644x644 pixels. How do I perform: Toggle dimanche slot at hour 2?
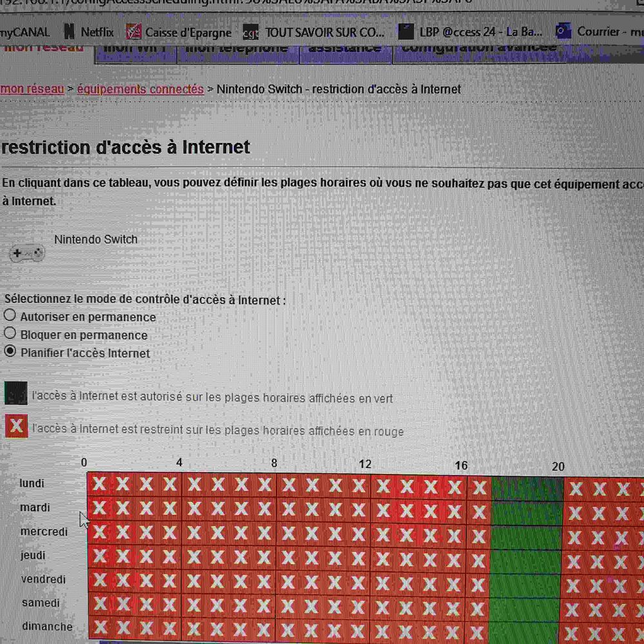click(x=146, y=629)
